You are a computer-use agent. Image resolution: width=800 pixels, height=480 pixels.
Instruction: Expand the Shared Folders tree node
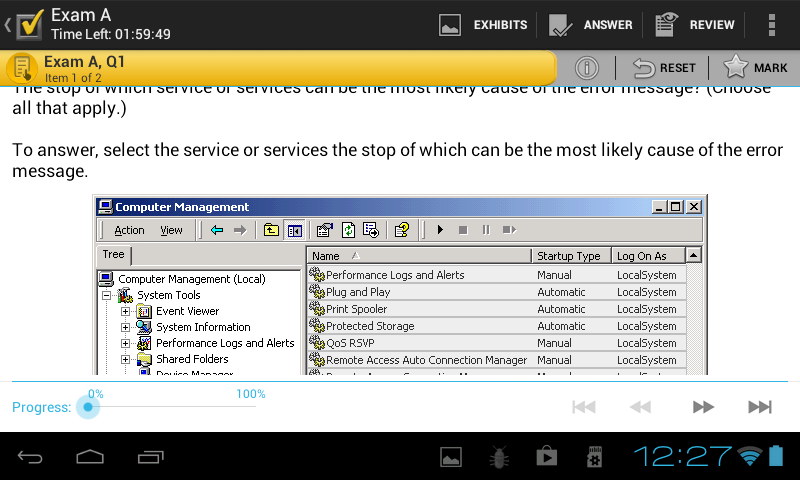126,359
